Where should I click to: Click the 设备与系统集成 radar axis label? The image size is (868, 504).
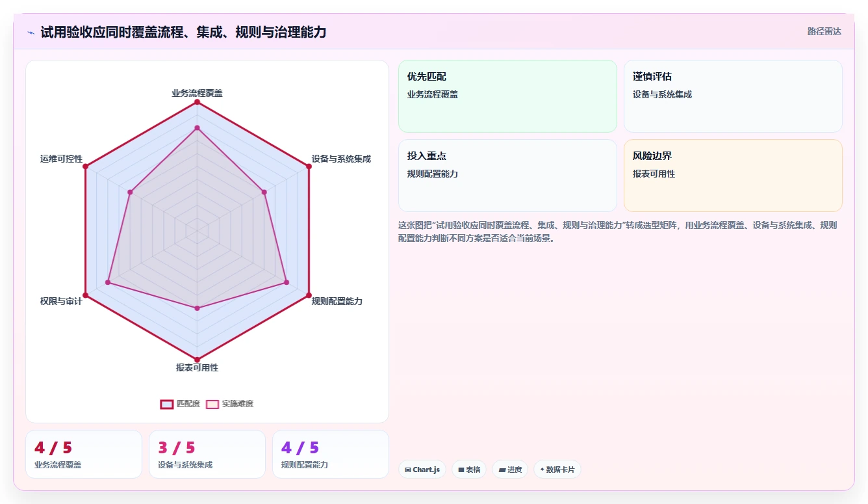[x=341, y=159]
